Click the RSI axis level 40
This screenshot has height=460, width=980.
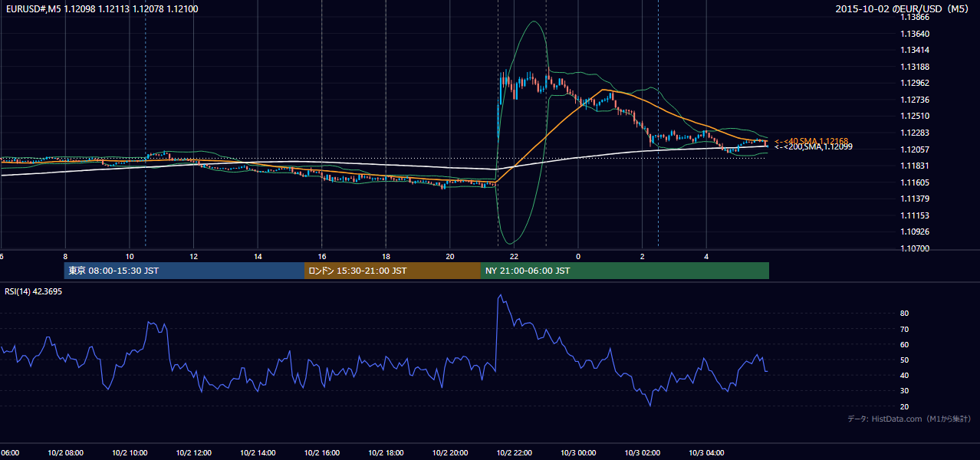(x=905, y=375)
